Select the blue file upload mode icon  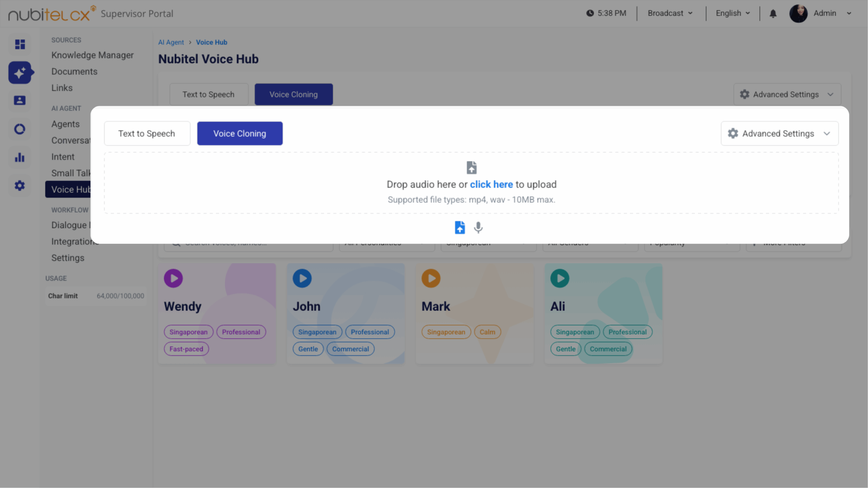(460, 227)
